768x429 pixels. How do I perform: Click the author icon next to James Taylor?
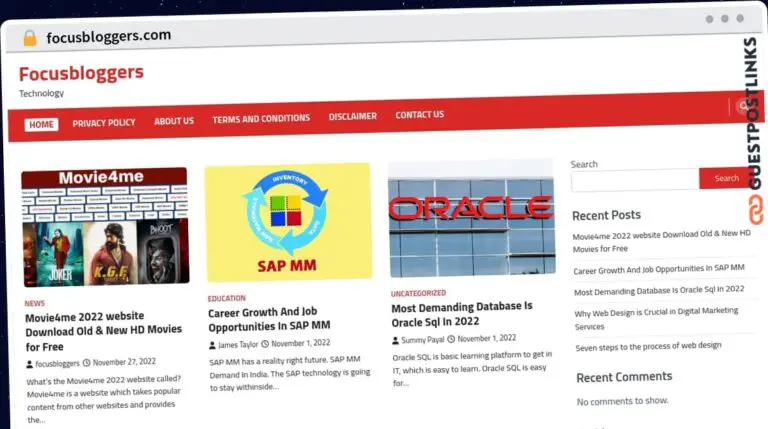click(212, 345)
